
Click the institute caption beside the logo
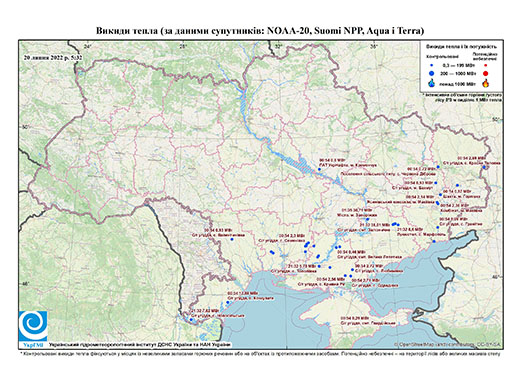pos(140,345)
